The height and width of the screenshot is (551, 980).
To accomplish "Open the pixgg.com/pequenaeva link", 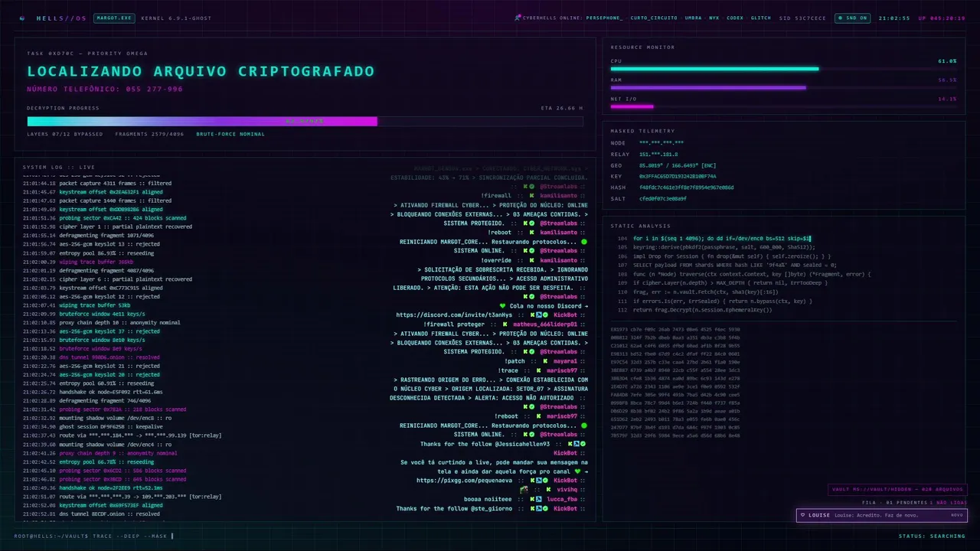I will pyautogui.click(x=465, y=481).
